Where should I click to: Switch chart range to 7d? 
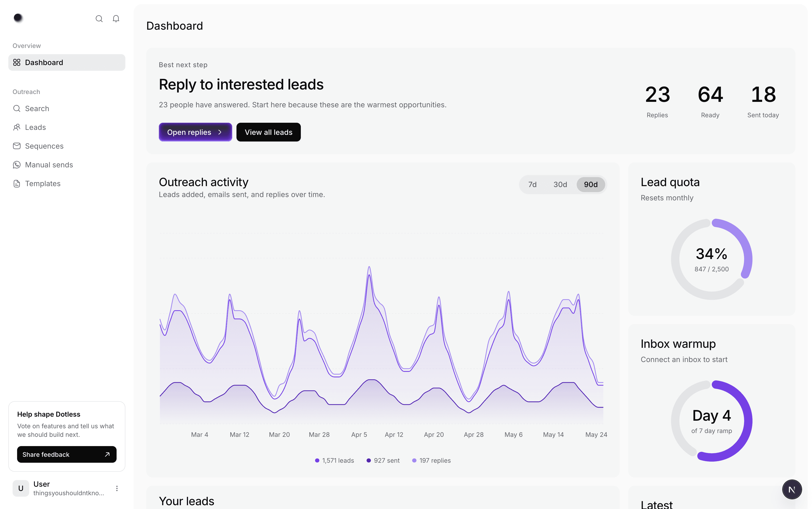pyautogui.click(x=532, y=184)
